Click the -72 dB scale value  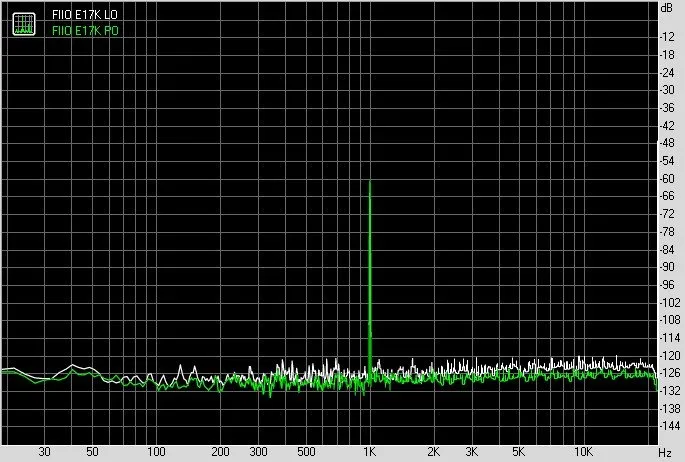click(667, 214)
